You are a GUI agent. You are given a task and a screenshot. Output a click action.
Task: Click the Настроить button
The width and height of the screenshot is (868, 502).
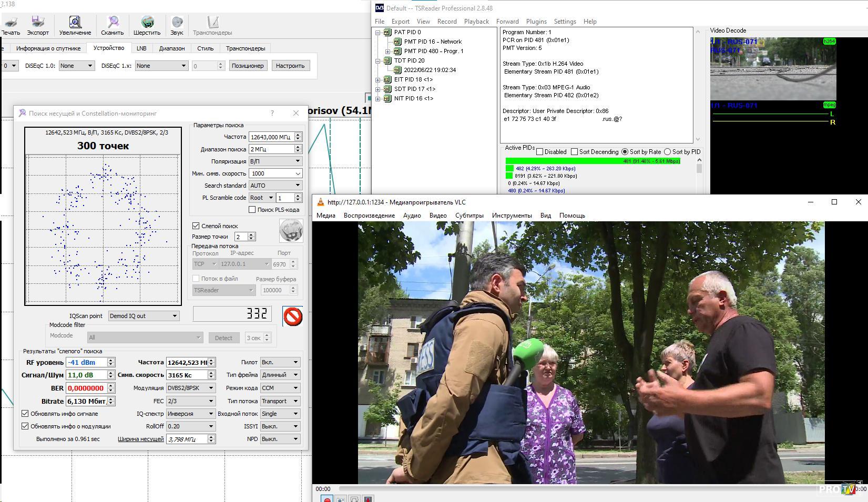290,66
